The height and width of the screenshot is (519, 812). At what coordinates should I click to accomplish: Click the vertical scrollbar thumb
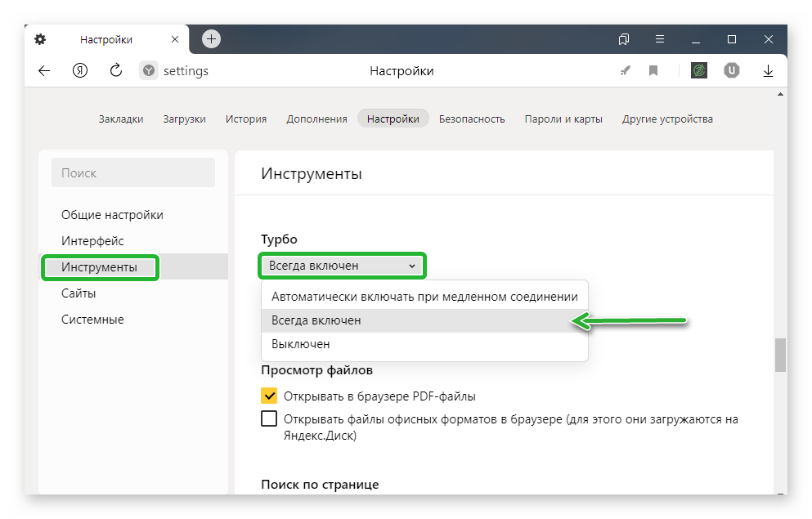pyautogui.click(x=780, y=355)
